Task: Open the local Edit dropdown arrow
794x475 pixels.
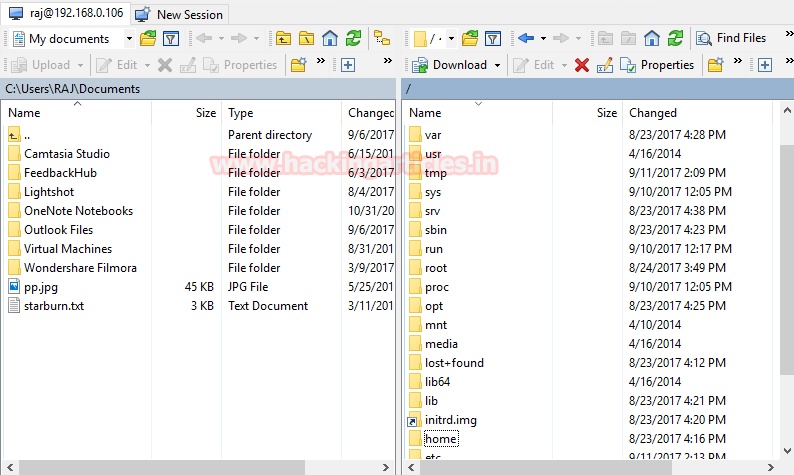Action: click(x=147, y=65)
